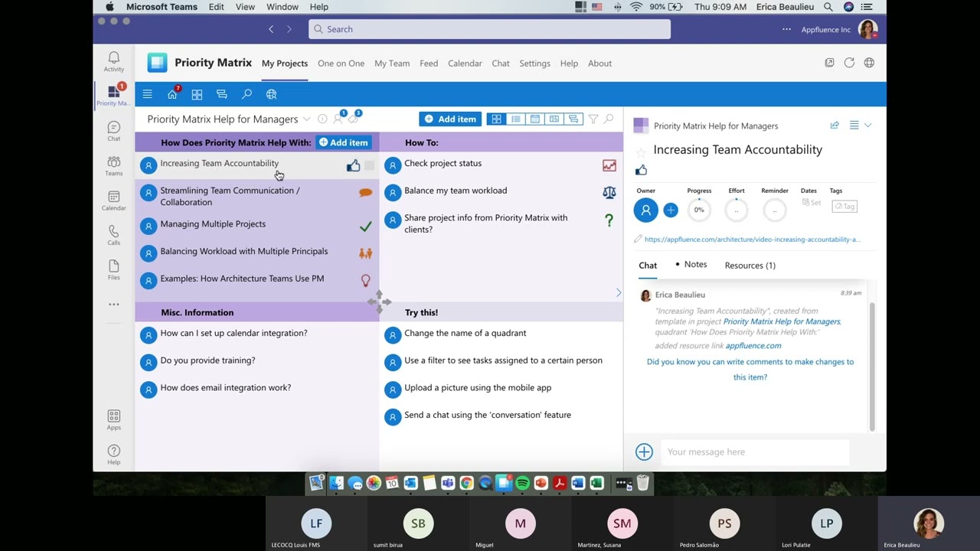Open in browser via globe icon at top right
The height and width of the screenshot is (551, 980).
[869, 63]
